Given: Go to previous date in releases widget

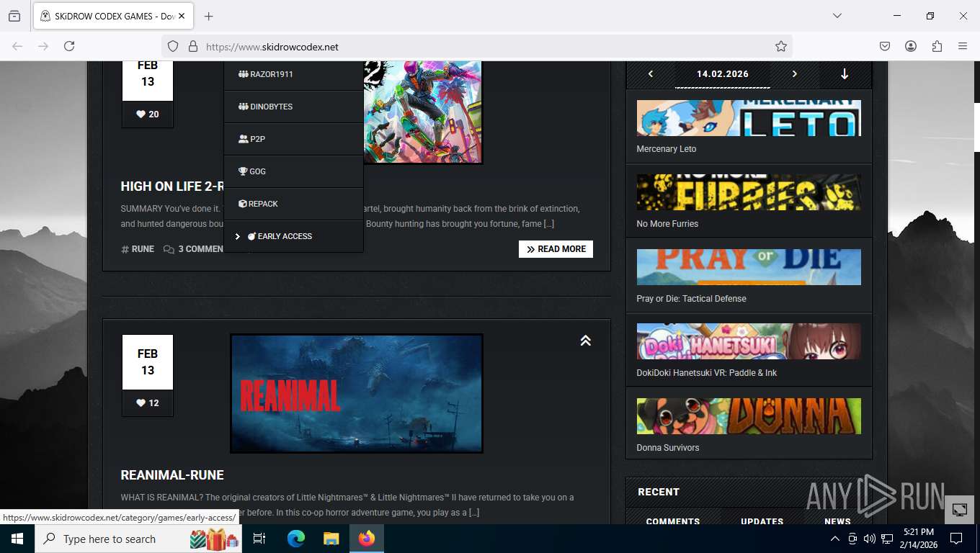Looking at the screenshot, I should tap(651, 74).
